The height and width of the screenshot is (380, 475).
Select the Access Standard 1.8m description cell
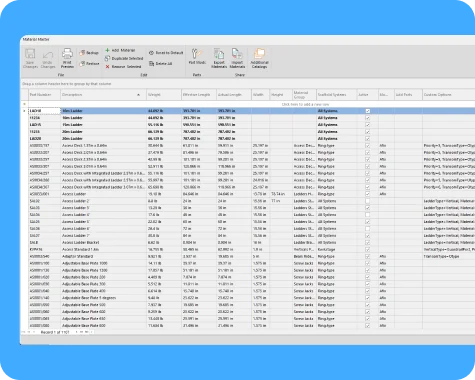click(x=103, y=250)
